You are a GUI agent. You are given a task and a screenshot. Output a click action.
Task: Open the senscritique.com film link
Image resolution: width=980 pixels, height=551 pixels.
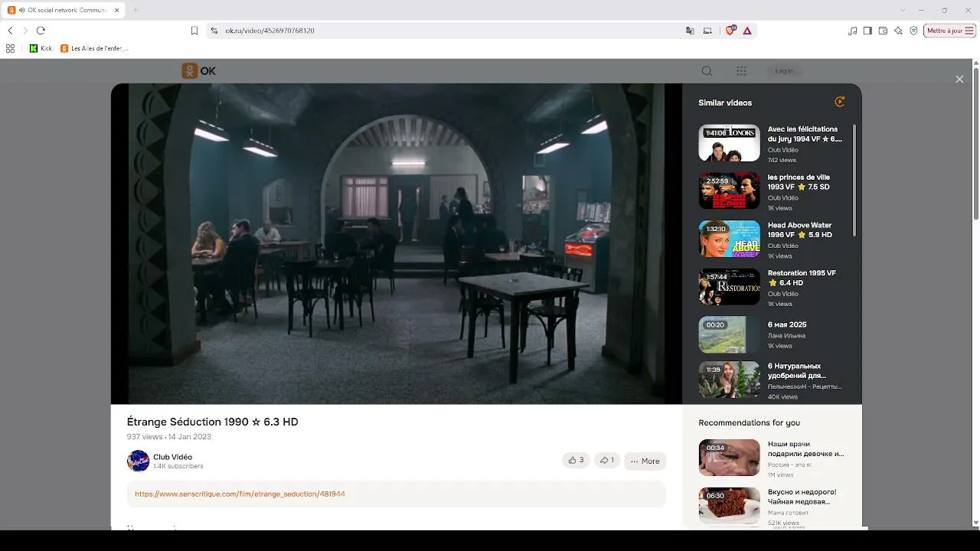click(x=240, y=494)
